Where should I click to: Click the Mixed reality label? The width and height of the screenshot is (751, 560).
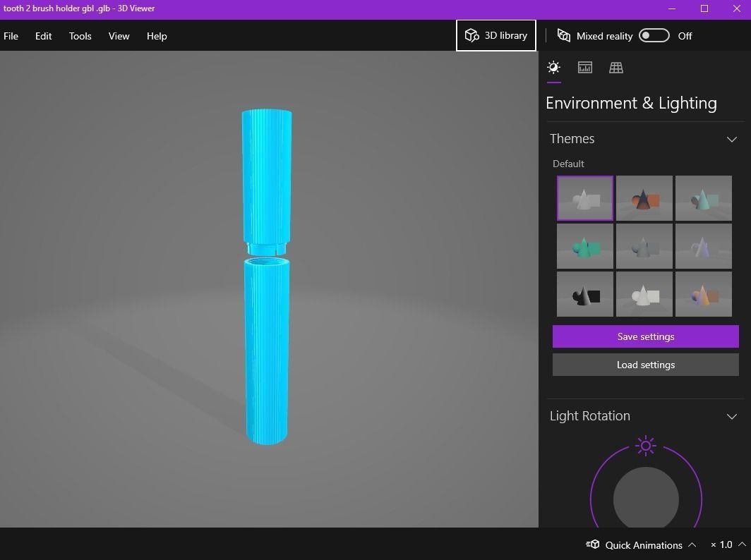pos(604,36)
